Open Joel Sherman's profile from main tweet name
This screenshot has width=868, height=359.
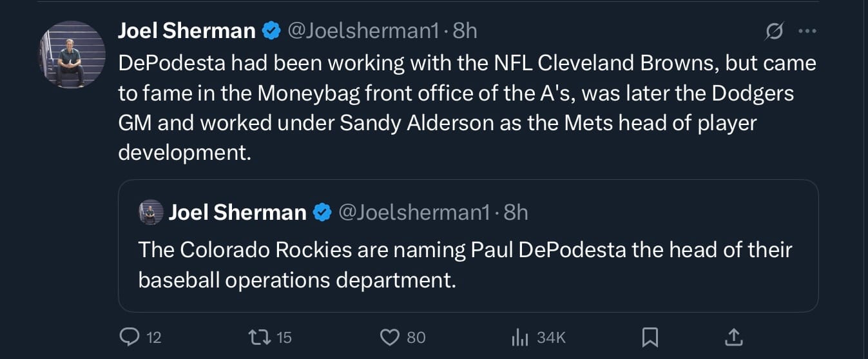point(187,30)
